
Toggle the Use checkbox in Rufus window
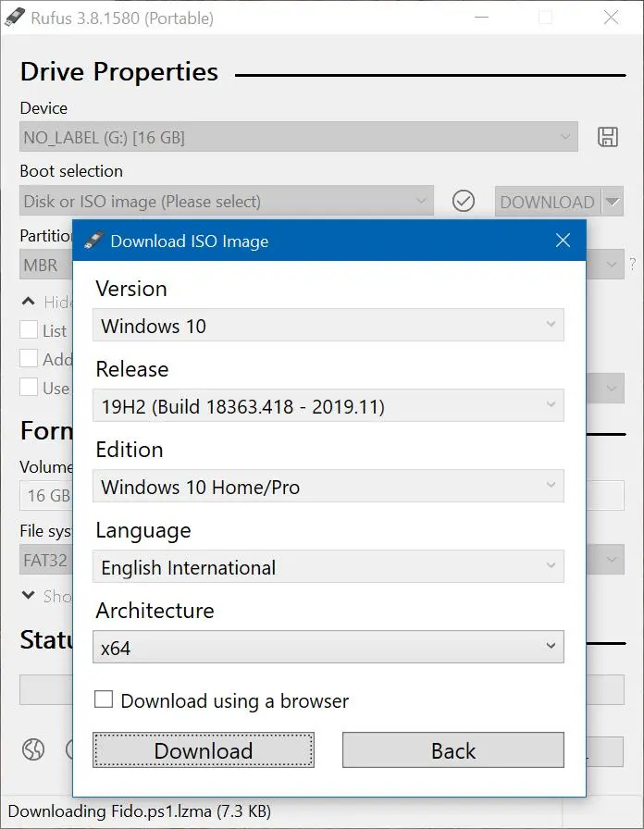point(29,387)
